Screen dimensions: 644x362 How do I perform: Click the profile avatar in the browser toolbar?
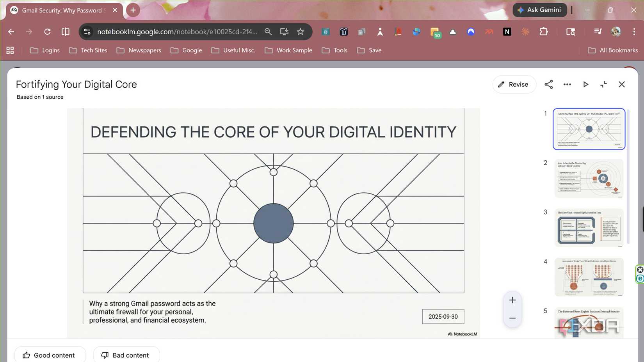click(616, 32)
